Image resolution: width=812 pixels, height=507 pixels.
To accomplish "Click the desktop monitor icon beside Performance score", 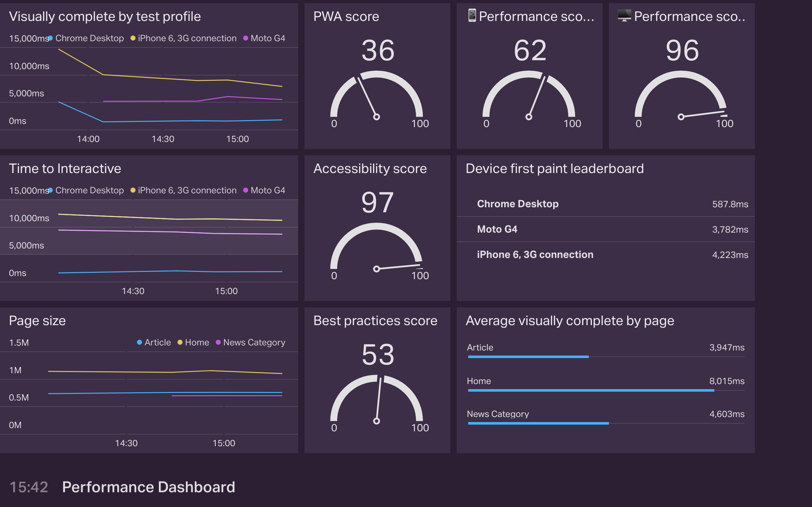I will (624, 16).
